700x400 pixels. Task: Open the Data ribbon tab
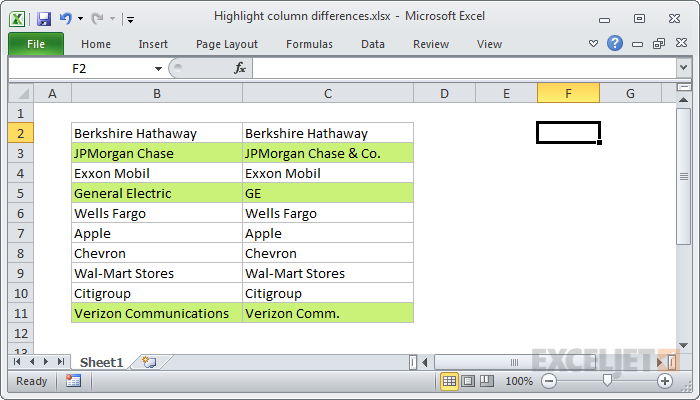(x=373, y=44)
